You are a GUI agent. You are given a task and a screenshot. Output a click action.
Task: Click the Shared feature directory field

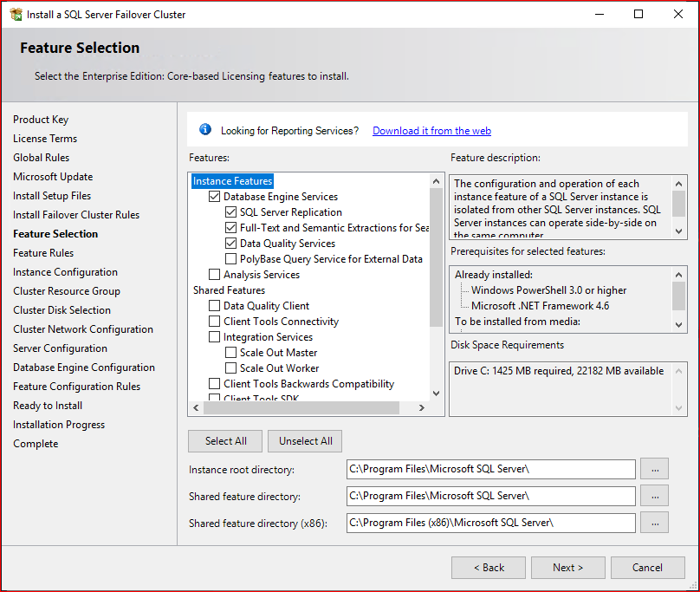click(x=490, y=496)
